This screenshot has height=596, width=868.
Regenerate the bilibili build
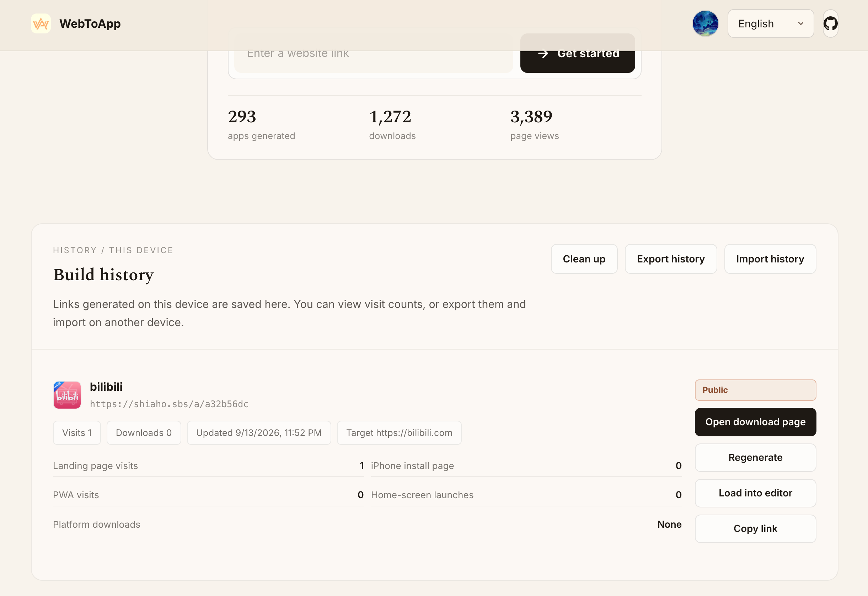[755, 458]
